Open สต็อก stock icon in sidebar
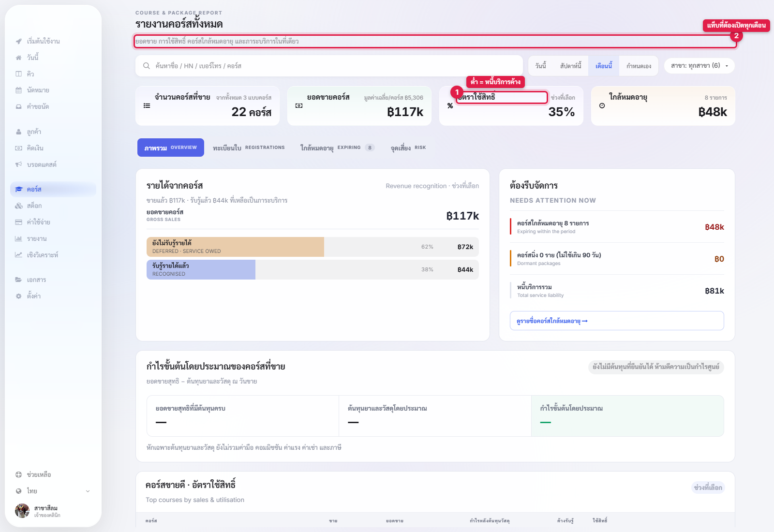Viewport: 774px width, 532px height. [18, 206]
